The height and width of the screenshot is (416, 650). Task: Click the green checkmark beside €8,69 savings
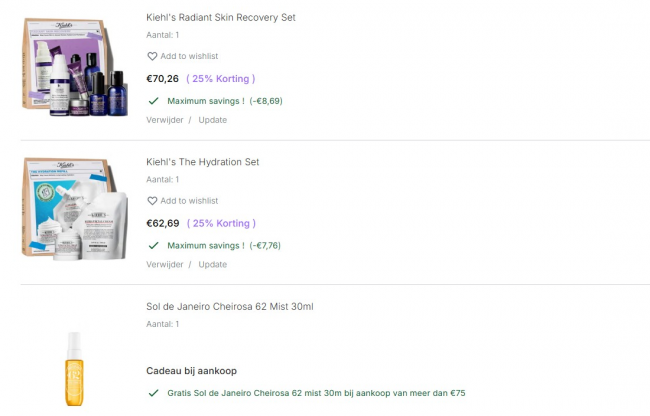153,101
